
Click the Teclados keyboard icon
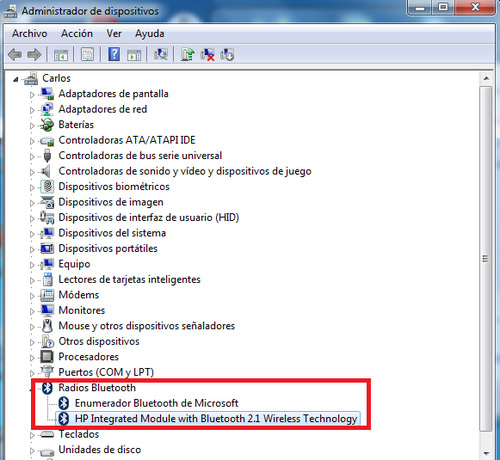[x=47, y=434]
